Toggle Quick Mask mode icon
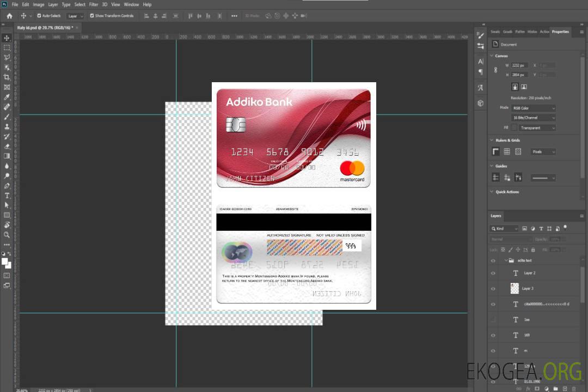 [7, 275]
